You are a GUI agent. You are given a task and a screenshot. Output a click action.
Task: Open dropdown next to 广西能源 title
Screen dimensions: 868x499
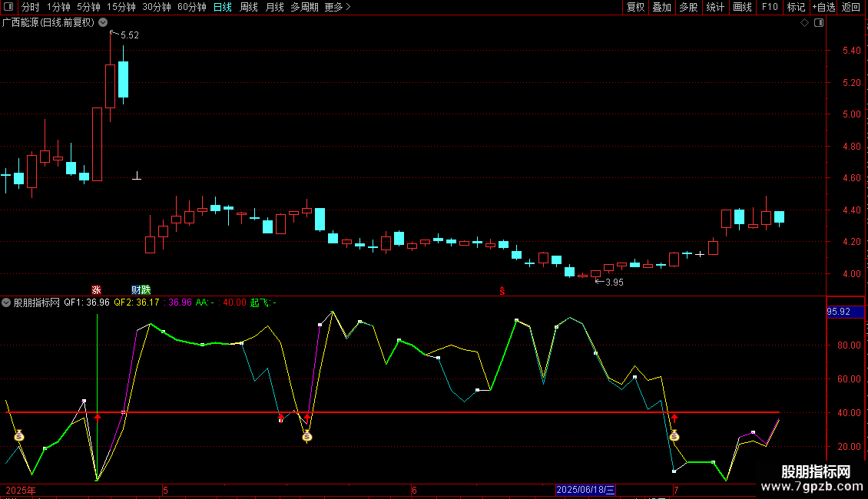click(x=103, y=22)
